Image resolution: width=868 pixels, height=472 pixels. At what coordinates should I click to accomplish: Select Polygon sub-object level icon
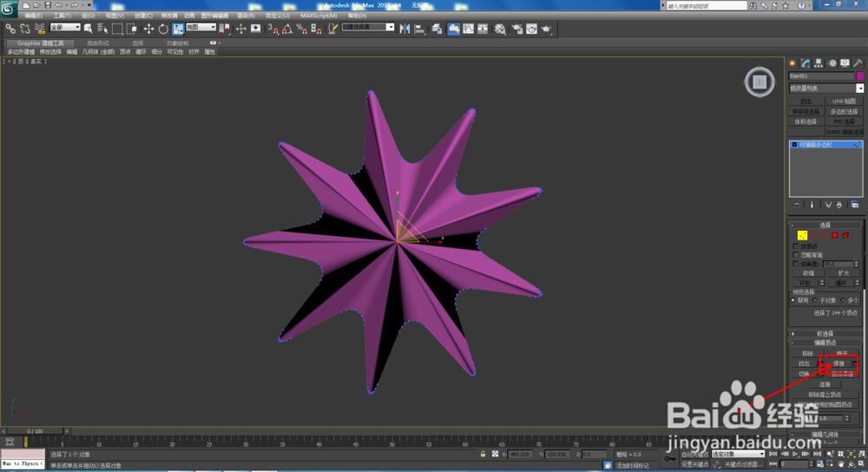coord(835,235)
